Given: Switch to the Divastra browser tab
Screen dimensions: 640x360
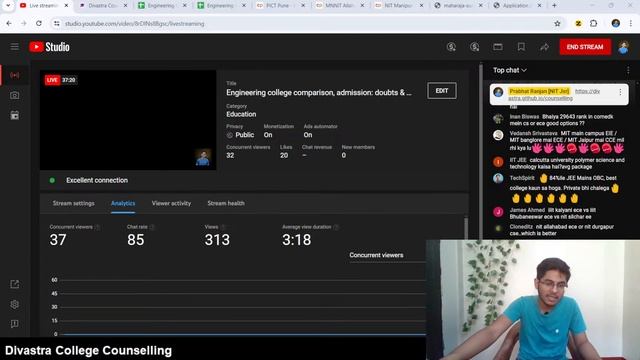Looking at the screenshot, I should pyautogui.click(x=102, y=6).
